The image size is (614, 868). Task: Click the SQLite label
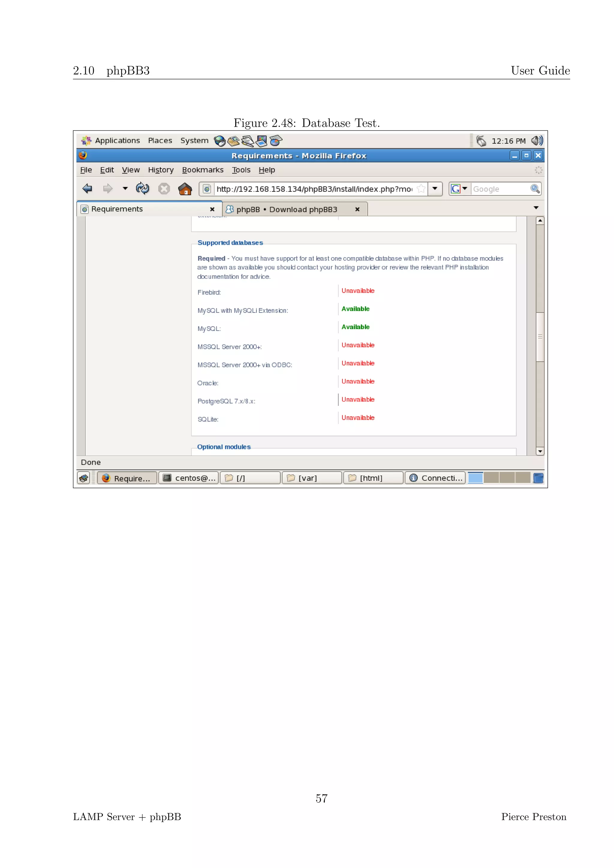click(x=208, y=419)
